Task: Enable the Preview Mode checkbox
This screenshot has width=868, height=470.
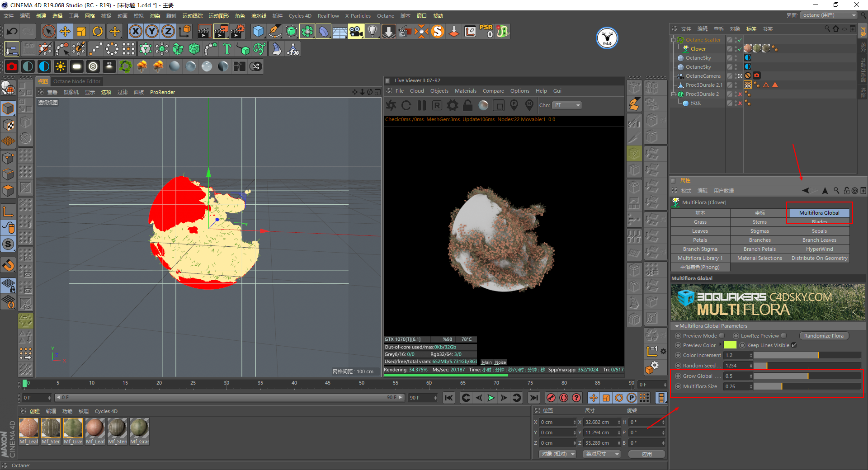Action: click(x=722, y=336)
